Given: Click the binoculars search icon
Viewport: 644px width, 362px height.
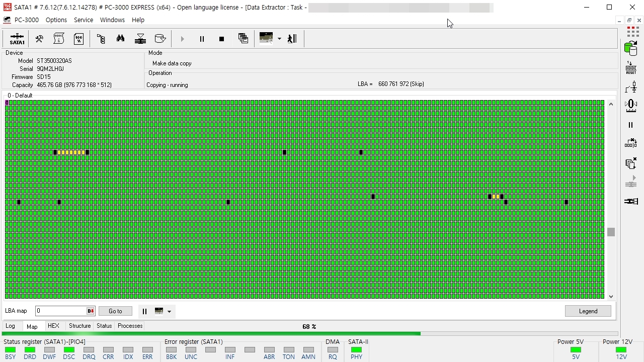Looking at the screenshot, I should pyautogui.click(x=120, y=39).
